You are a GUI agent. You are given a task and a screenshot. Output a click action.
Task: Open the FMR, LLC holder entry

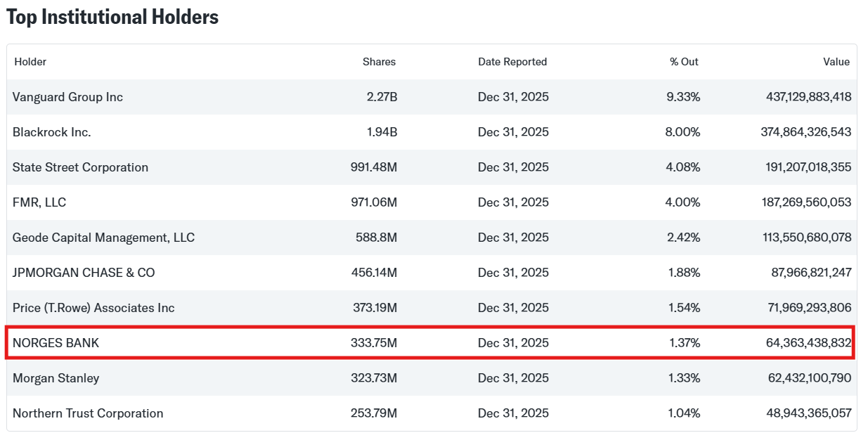pos(39,202)
